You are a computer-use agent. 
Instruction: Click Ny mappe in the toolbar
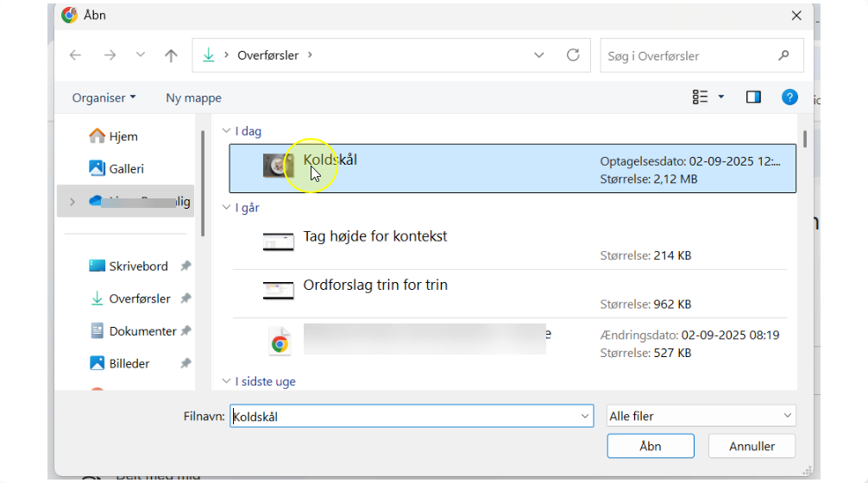tap(193, 98)
